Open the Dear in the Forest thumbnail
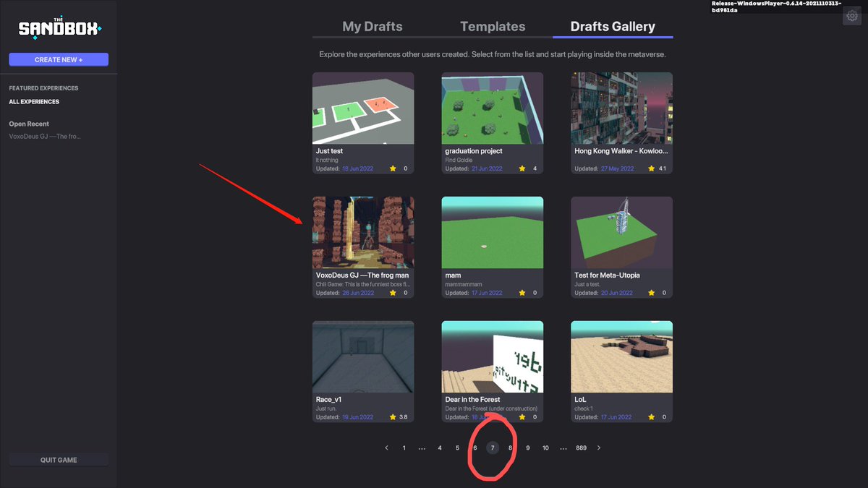This screenshot has width=868, height=488. pyautogui.click(x=493, y=356)
